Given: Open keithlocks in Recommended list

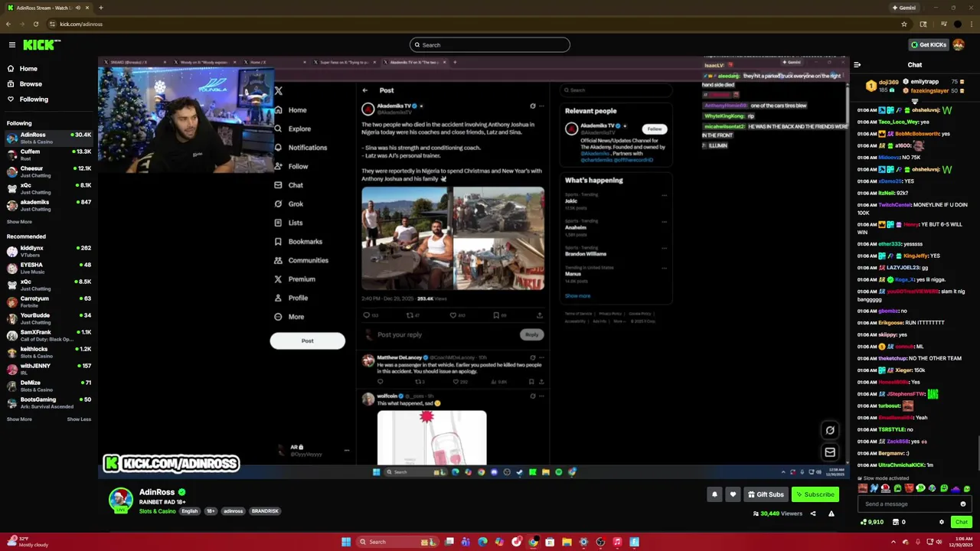Looking at the screenshot, I should point(48,352).
